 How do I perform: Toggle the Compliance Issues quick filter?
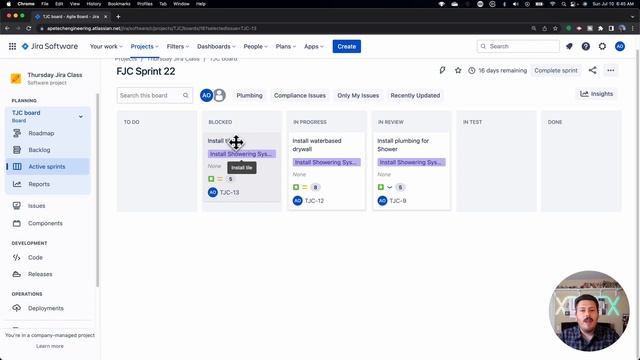click(300, 96)
